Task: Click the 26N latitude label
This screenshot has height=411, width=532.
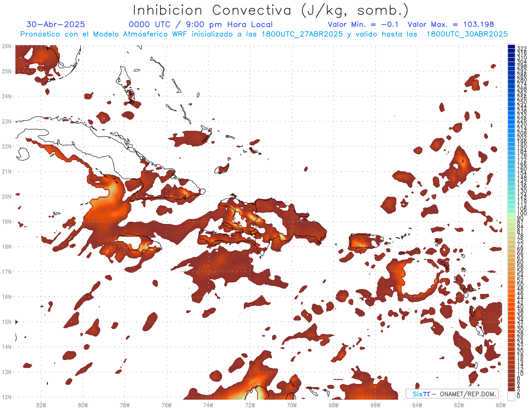Action: pos(7,46)
